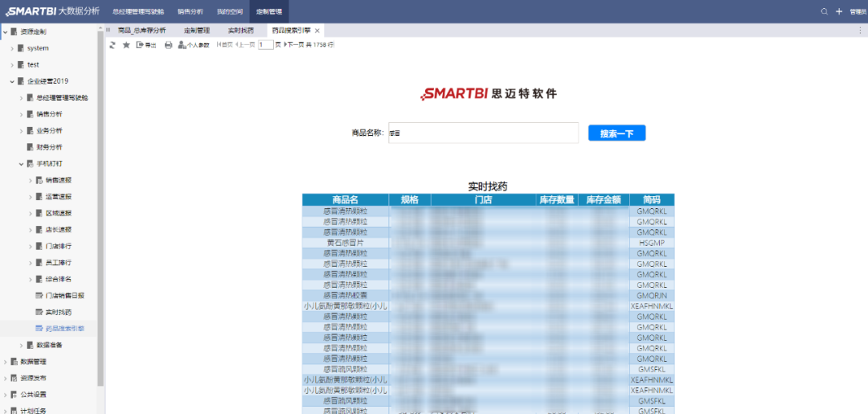
Task: Click the refresh icon in report toolbar
Action: pos(113,45)
